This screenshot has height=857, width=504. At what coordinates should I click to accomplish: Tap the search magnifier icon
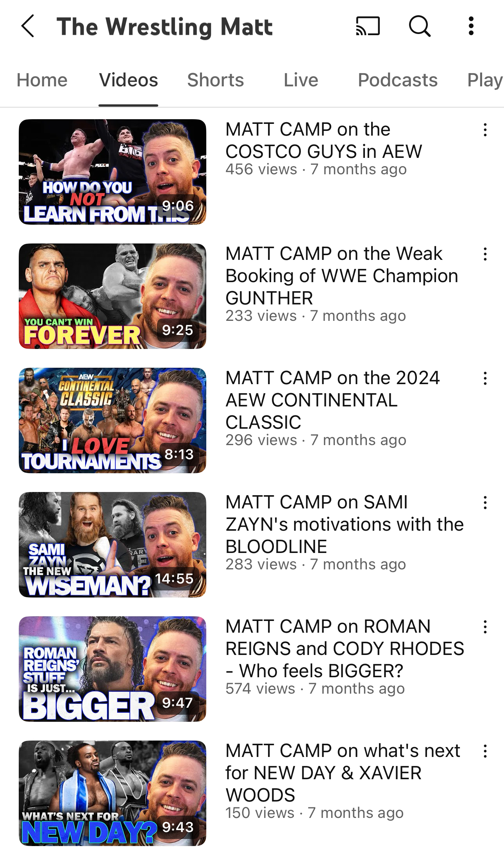coord(420,26)
